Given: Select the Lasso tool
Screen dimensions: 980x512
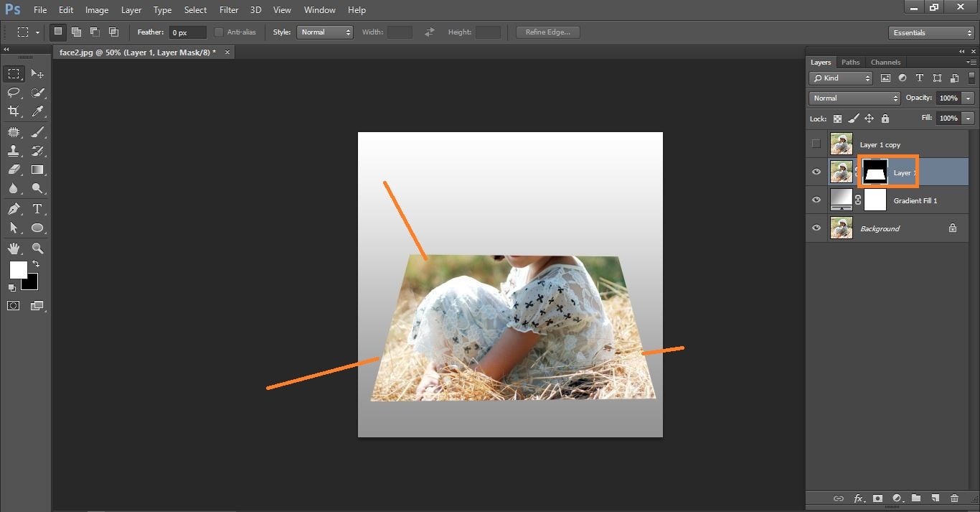Looking at the screenshot, I should tap(14, 93).
